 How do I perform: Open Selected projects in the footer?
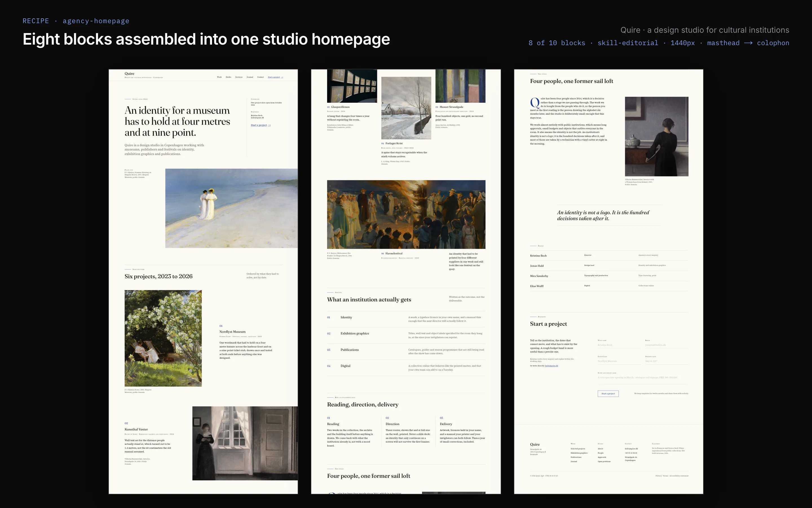[578, 449]
